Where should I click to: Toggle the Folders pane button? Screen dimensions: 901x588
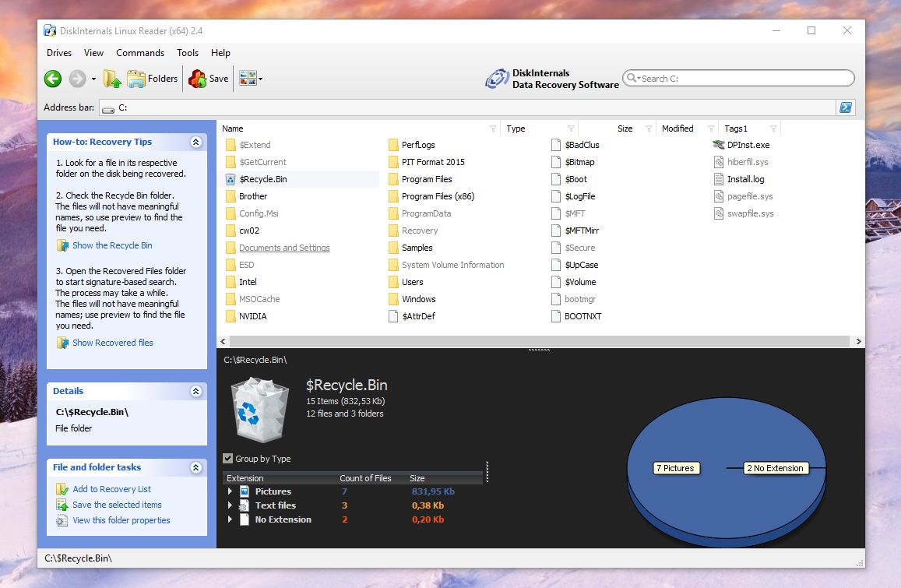pyautogui.click(x=153, y=79)
